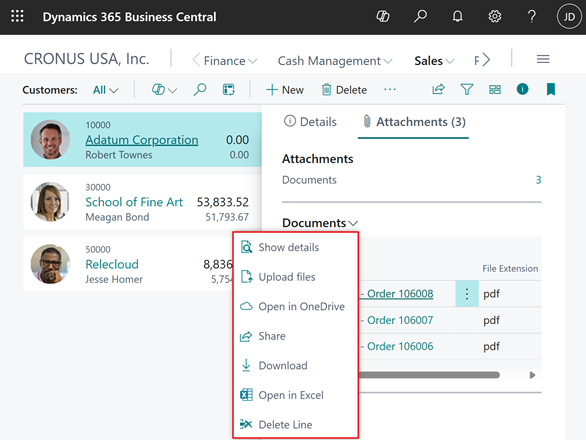Switch to the Details tab
The width and height of the screenshot is (586, 440).
click(310, 121)
